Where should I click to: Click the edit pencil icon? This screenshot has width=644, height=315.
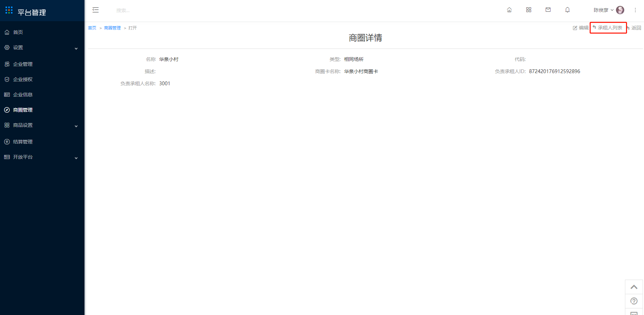[575, 28]
